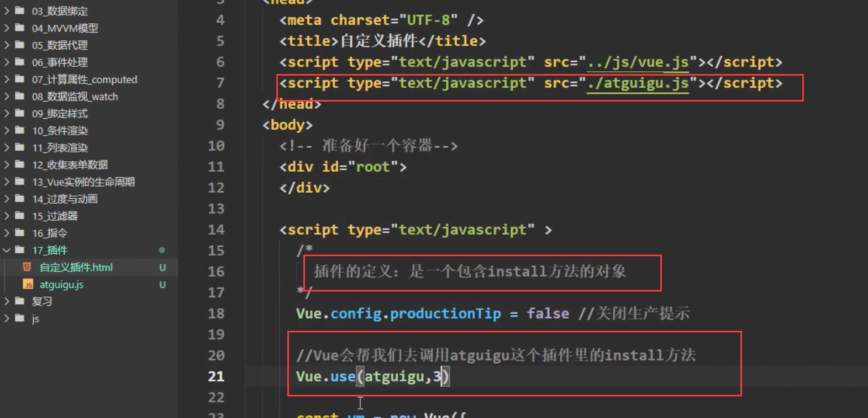This screenshot has width=868, height=418.
Task: Select the 13_Vue实例的生命周期 folder name
Action: [x=83, y=182]
